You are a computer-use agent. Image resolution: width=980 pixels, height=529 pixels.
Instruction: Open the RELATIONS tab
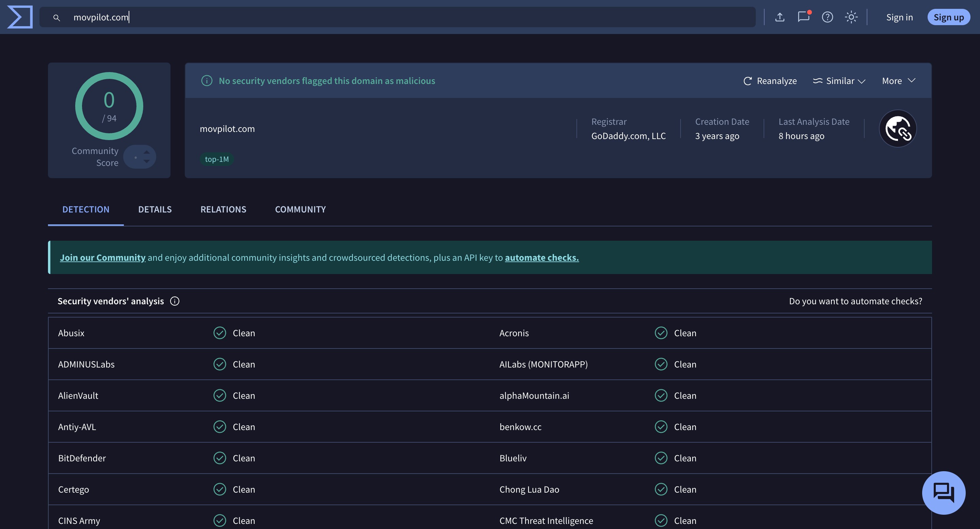pos(223,209)
